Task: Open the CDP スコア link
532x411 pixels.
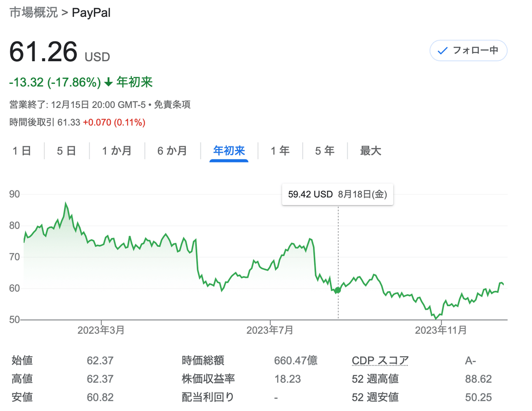Action: click(x=380, y=360)
